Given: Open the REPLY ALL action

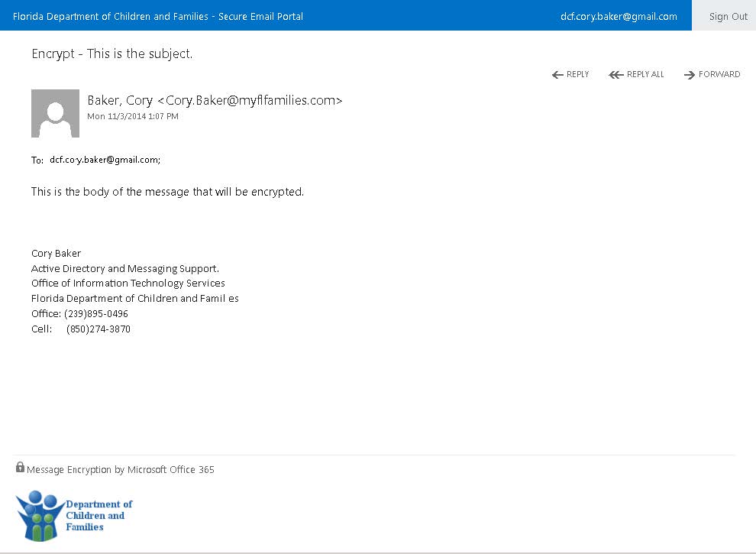Looking at the screenshot, I should 644,74.
